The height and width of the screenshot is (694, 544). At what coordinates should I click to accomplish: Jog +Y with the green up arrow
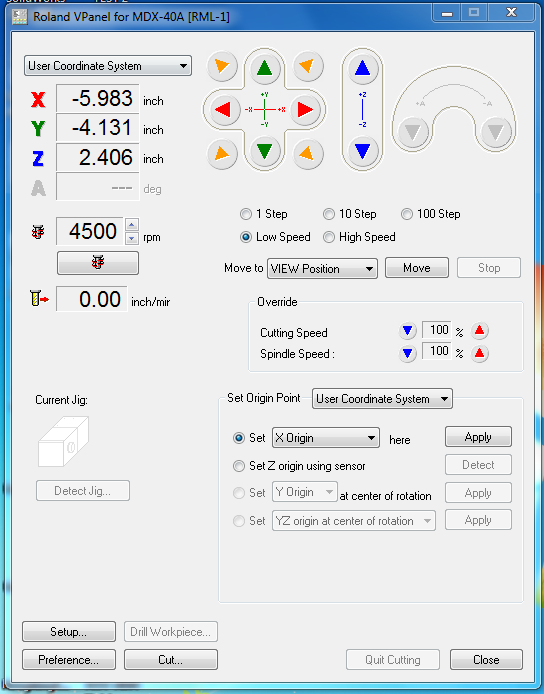264,68
